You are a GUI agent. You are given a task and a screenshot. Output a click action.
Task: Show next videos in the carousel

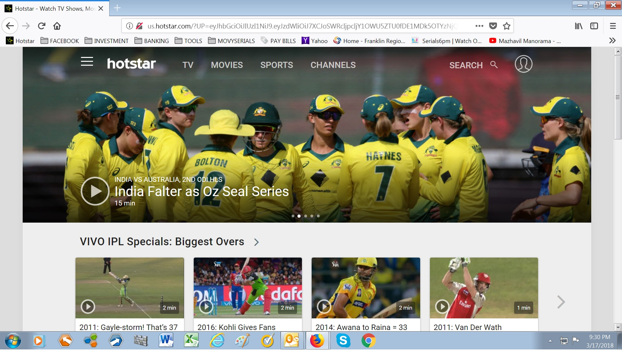pyautogui.click(x=561, y=302)
